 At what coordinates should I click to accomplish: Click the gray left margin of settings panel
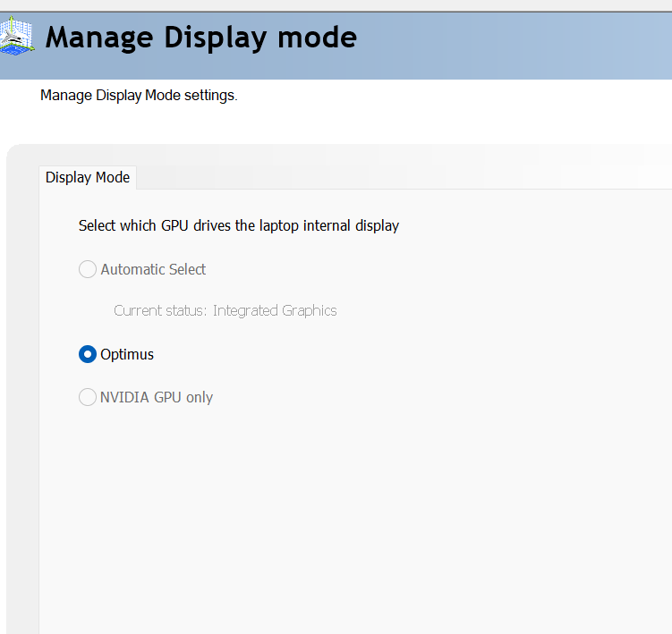tap(22, 402)
